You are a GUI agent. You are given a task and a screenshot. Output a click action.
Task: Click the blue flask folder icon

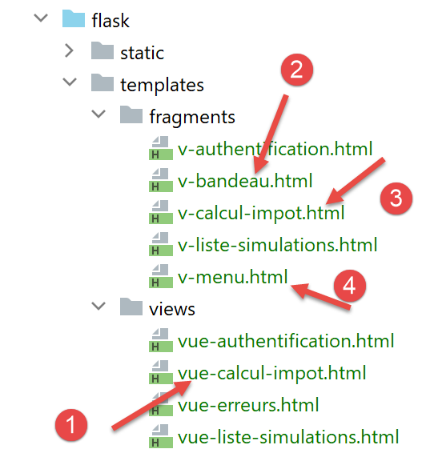tap(73, 19)
